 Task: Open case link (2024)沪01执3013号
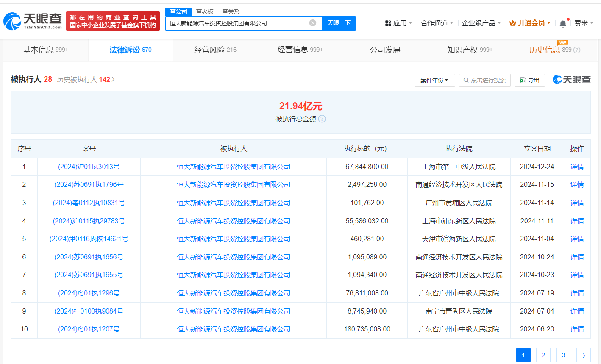coord(89,167)
